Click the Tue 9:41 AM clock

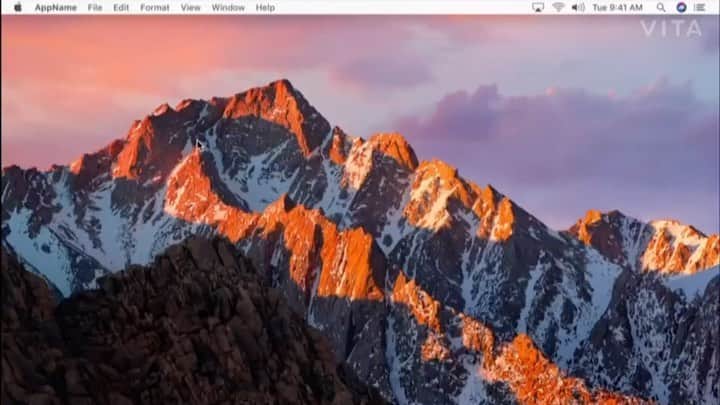pyautogui.click(x=618, y=8)
